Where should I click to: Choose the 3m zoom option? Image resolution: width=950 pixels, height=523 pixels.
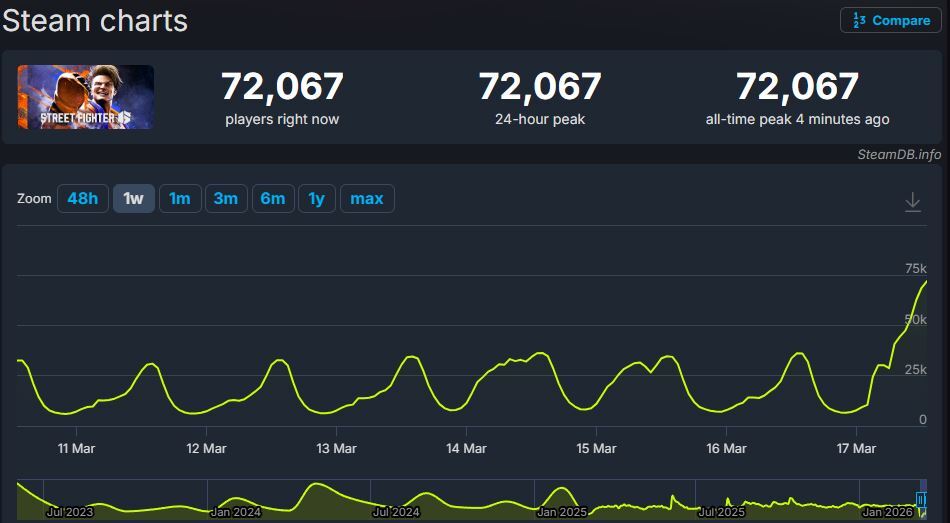pos(226,199)
